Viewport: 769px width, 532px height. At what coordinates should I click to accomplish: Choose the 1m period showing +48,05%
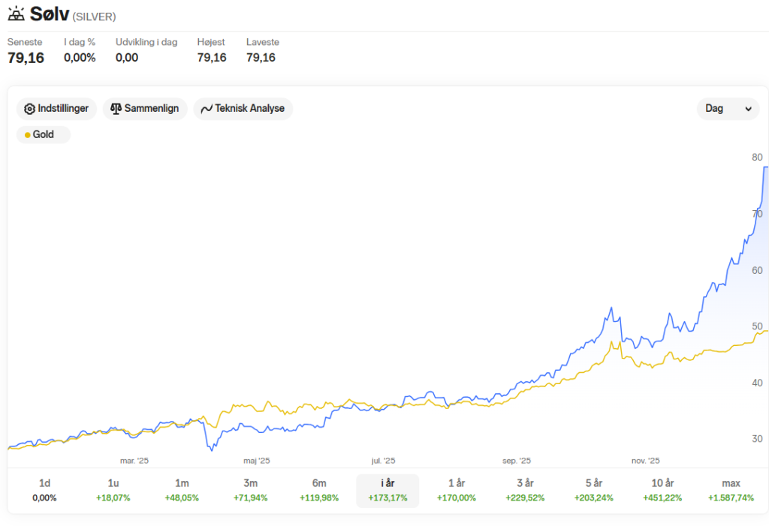point(182,491)
